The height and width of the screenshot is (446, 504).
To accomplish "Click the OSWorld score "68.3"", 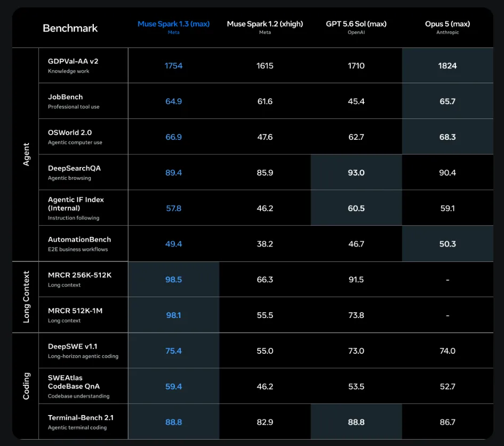I will click(447, 137).
